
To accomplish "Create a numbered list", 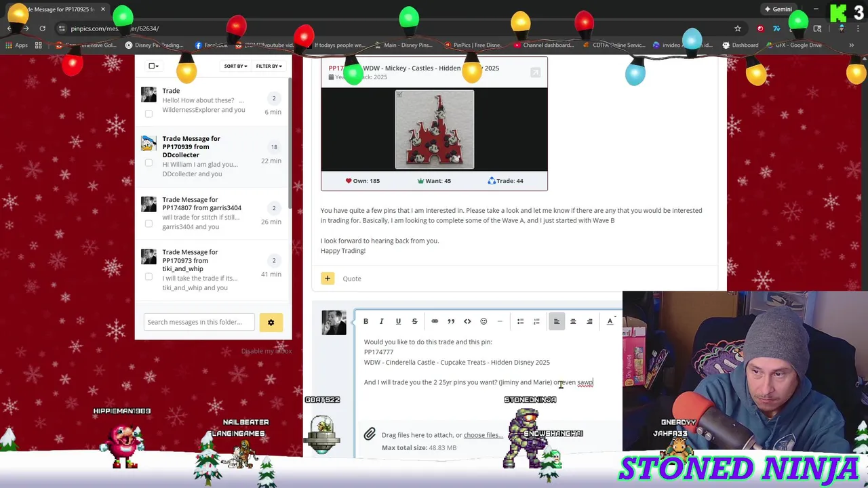I will click(x=536, y=321).
